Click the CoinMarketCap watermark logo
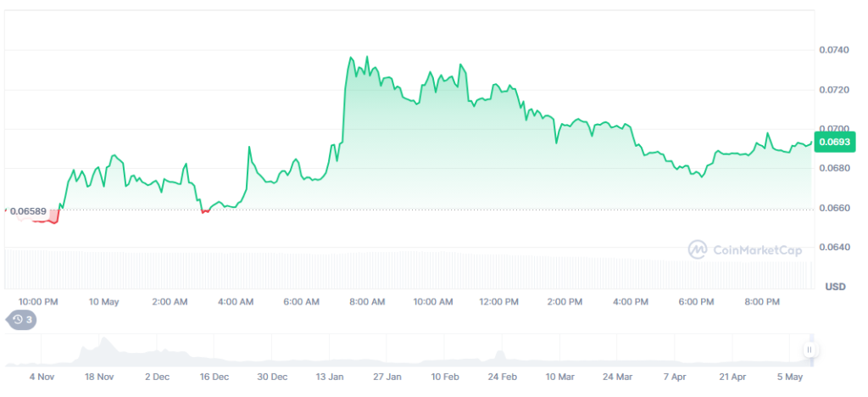The image size is (868, 397). pos(735,249)
